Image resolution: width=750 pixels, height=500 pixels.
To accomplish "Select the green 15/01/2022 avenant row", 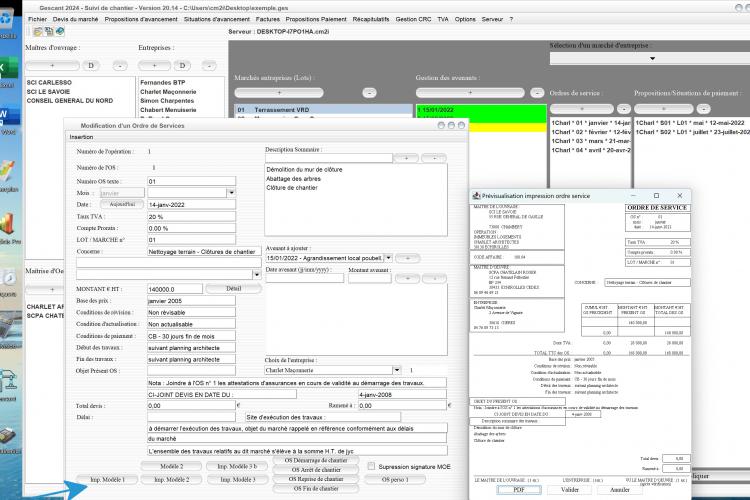I will [481, 110].
